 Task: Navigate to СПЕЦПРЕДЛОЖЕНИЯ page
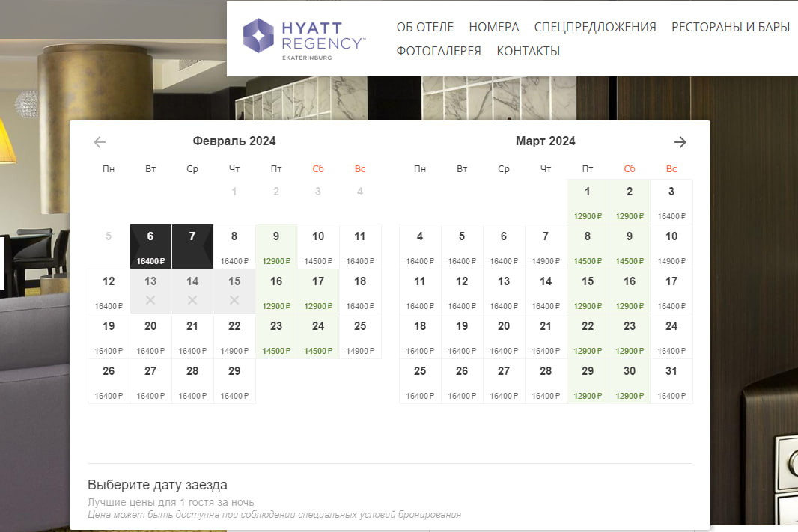594,27
